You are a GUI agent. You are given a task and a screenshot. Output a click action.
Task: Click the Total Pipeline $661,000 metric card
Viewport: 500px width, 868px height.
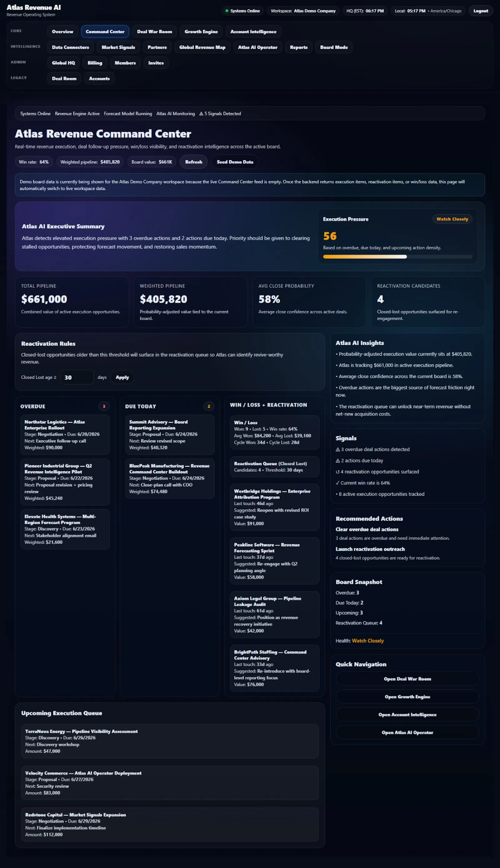(x=72, y=302)
